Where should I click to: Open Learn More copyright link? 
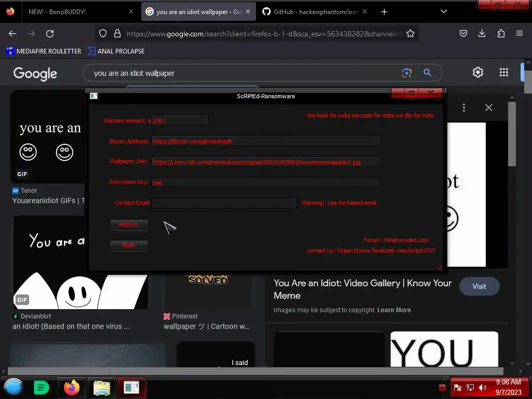pyautogui.click(x=394, y=310)
